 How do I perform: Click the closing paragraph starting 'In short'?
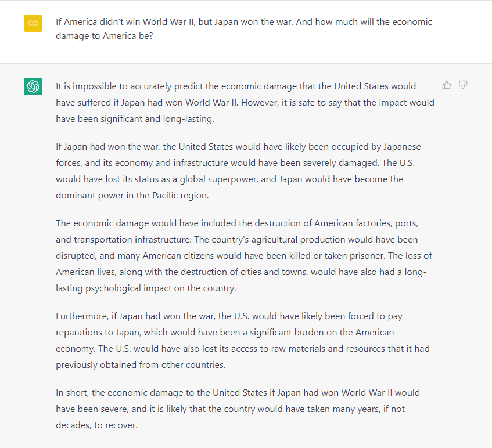click(x=238, y=409)
